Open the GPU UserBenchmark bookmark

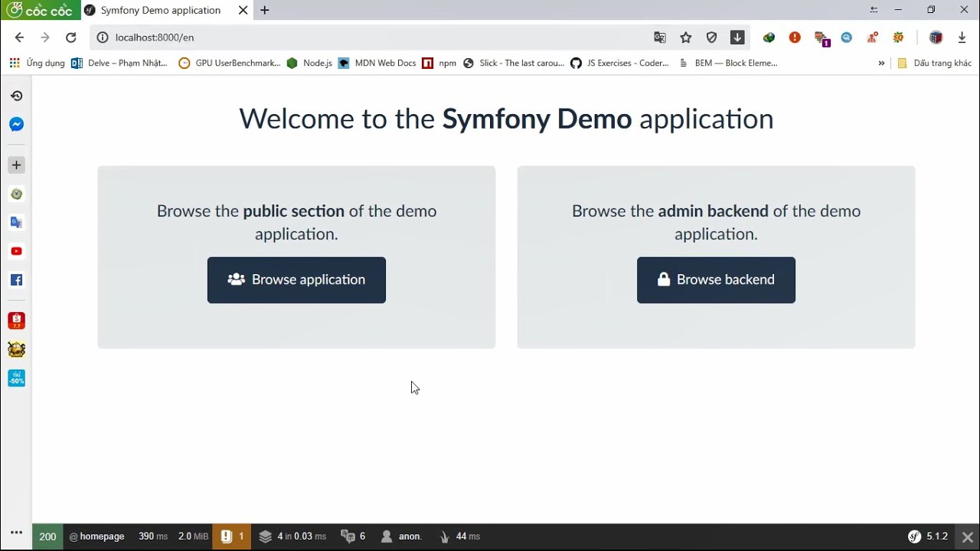tap(230, 64)
